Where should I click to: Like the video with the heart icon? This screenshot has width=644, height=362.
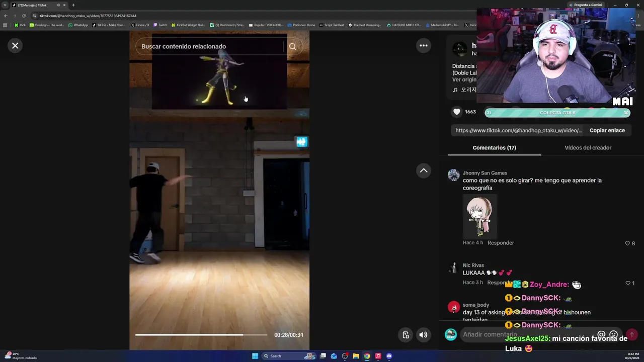[457, 112]
